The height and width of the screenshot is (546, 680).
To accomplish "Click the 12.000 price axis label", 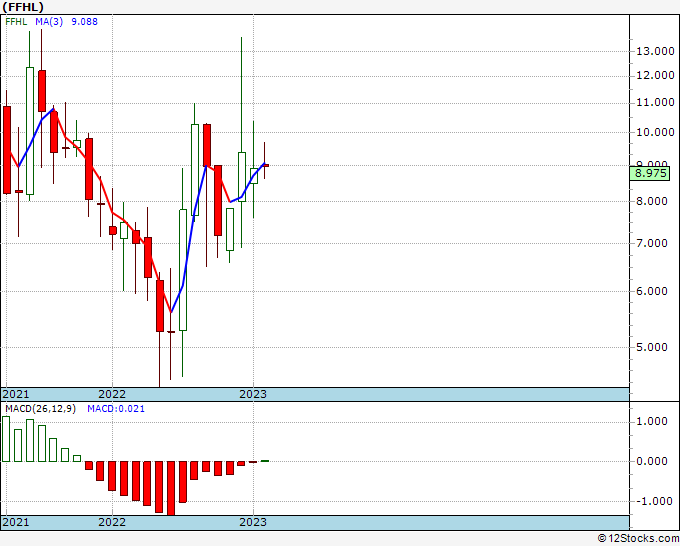I will point(655,76).
